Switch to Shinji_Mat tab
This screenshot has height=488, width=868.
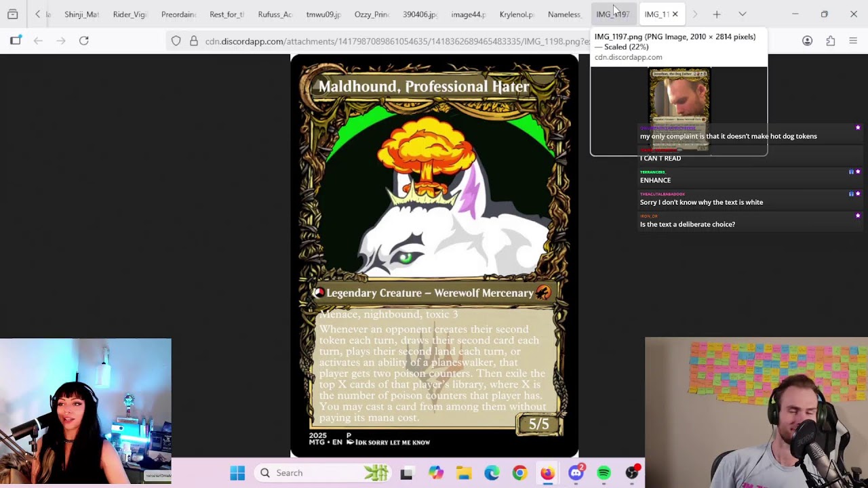pos(81,14)
